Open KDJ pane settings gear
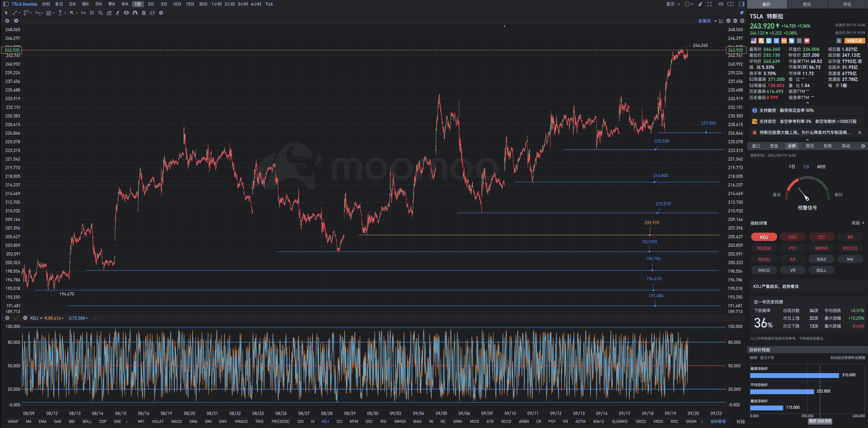Screen dimensions: 868x428 [7, 318]
